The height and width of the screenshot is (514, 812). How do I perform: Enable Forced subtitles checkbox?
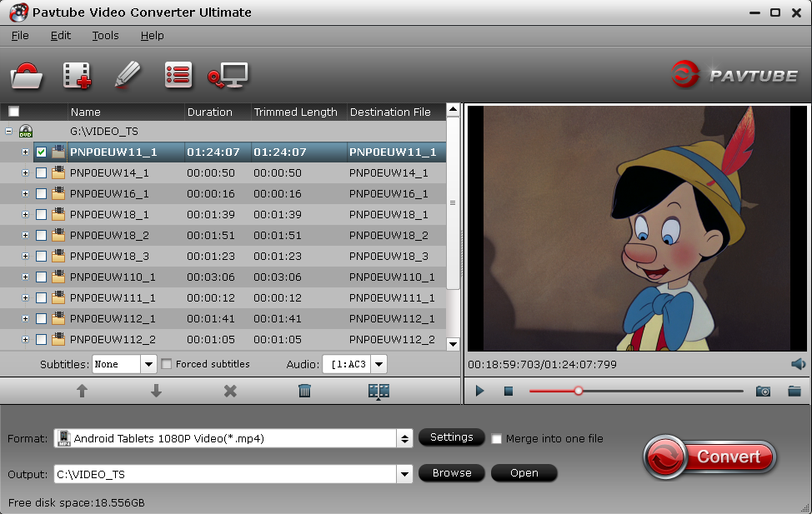[166, 364]
